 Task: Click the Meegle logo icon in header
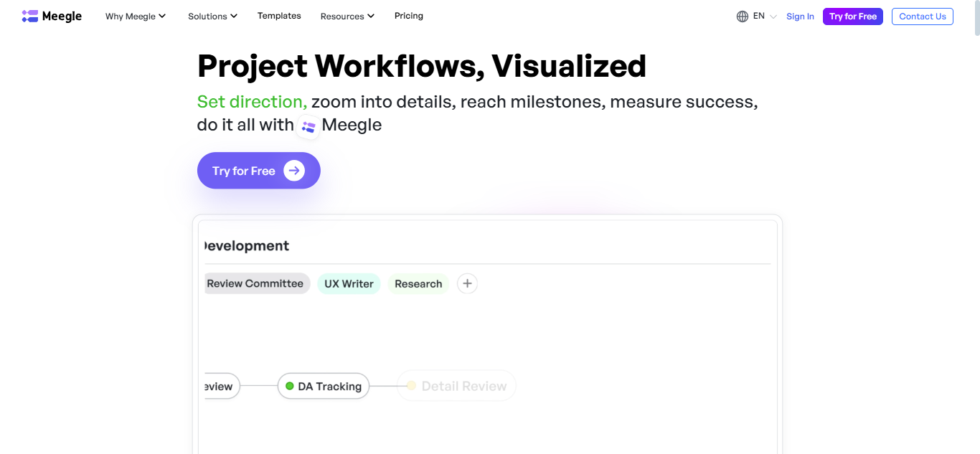pyautogui.click(x=29, y=16)
